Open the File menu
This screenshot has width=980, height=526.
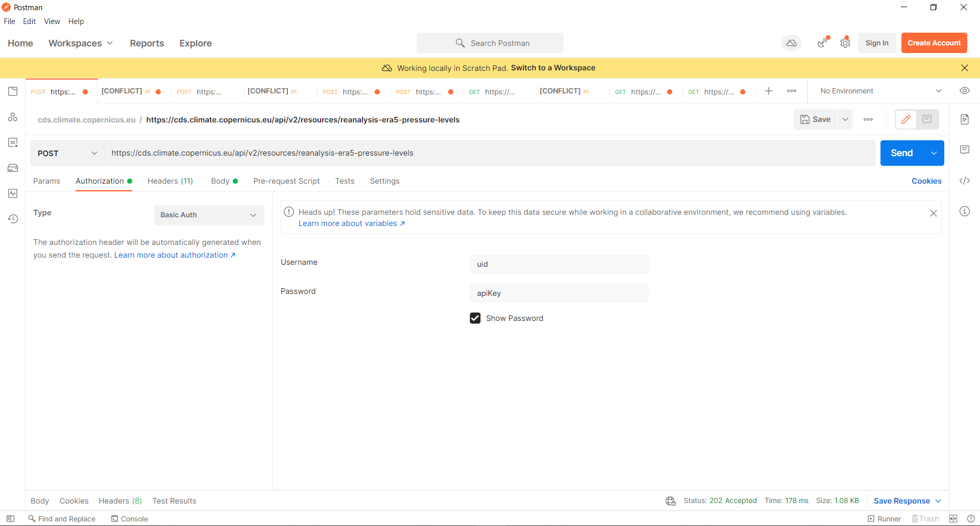(10, 21)
